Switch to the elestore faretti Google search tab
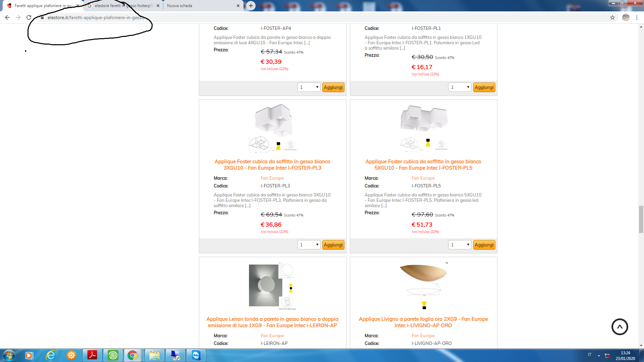 click(123, 6)
